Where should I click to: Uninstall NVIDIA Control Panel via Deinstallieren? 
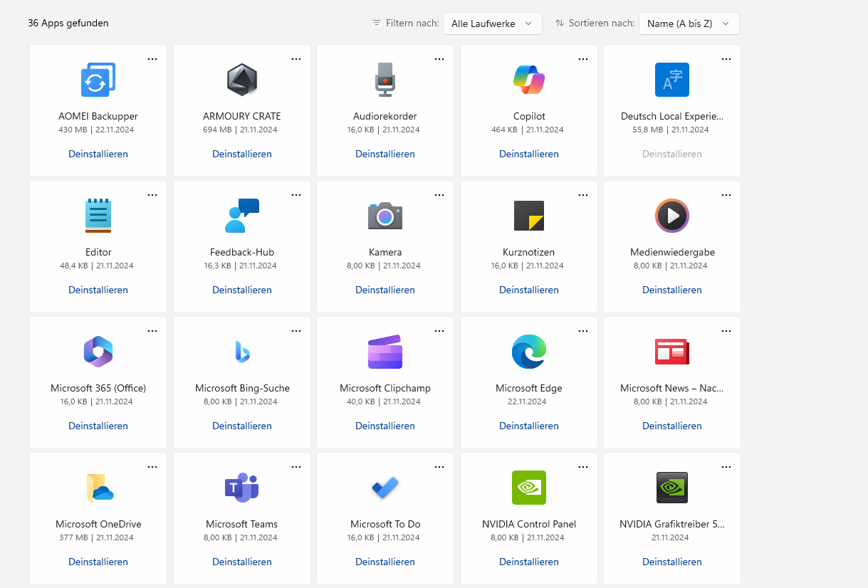(x=529, y=562)
